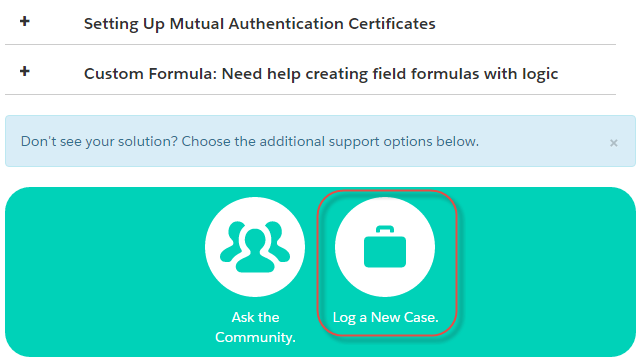Click the "Don't see your solution?" banner text

point(249,142)
